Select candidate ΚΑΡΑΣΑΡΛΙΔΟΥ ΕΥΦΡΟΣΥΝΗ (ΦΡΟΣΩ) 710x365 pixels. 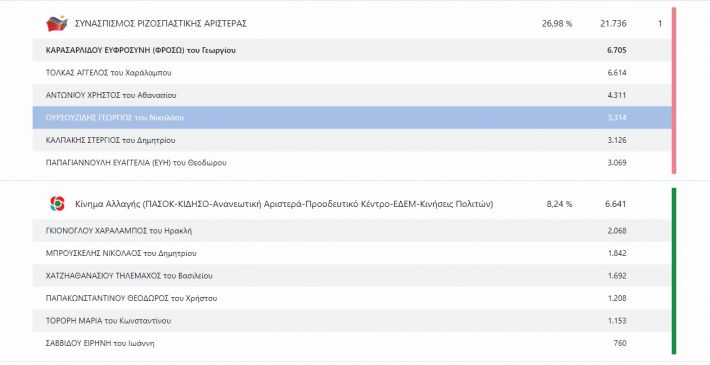point(141,50)
